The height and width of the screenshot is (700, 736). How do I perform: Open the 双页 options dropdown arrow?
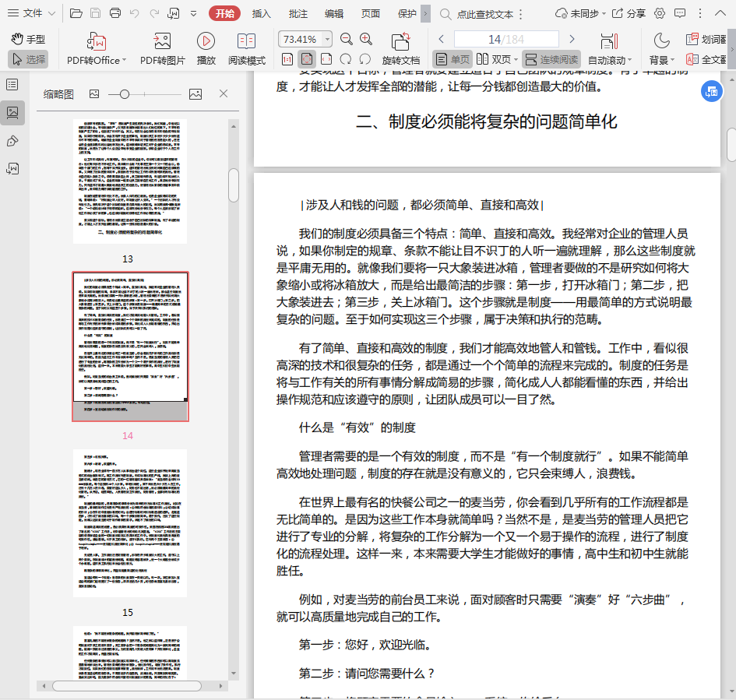tap(516, 60)
